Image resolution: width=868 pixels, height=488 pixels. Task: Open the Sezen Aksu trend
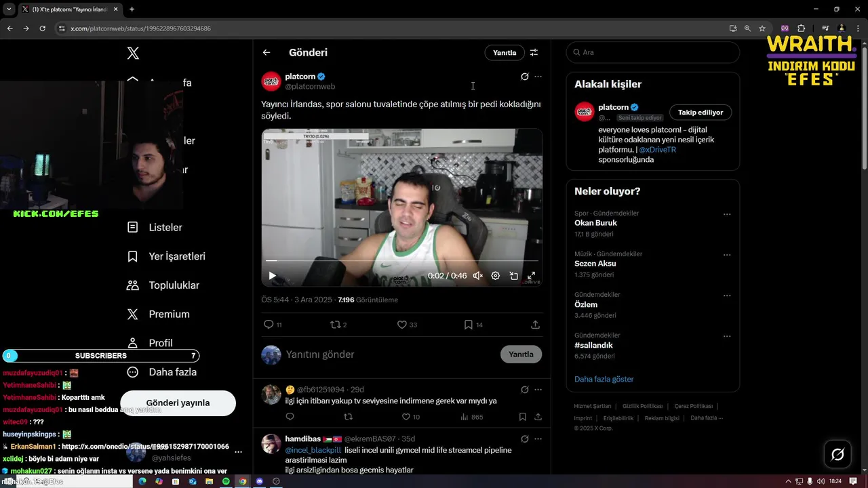click(595, 264)
